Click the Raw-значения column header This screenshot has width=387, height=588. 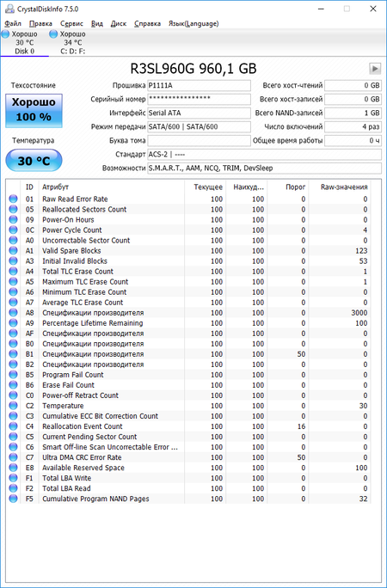340,187
